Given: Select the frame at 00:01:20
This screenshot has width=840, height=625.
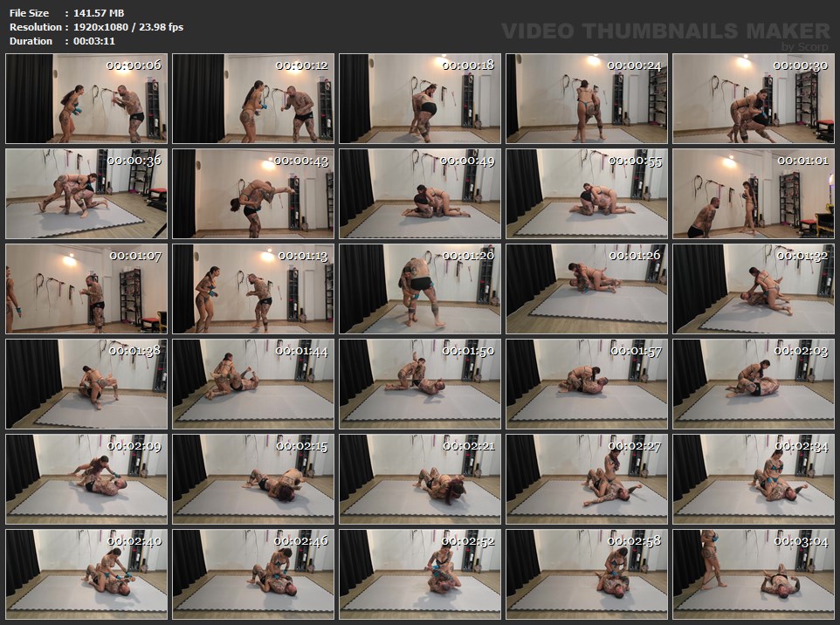Looking at the screenshot, I should pyautogui.click(x=420, y=289).
